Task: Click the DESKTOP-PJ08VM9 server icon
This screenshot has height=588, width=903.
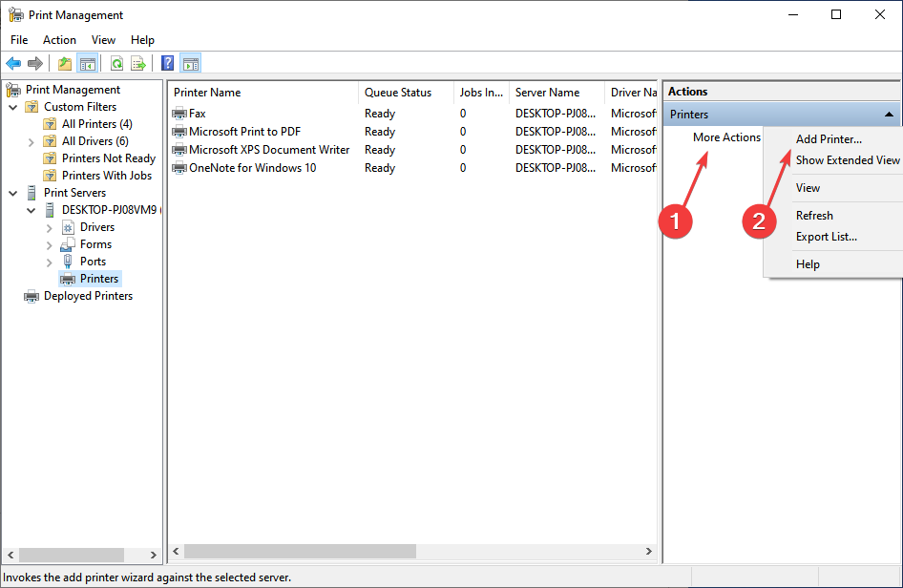Action: [x=50, y=210]
